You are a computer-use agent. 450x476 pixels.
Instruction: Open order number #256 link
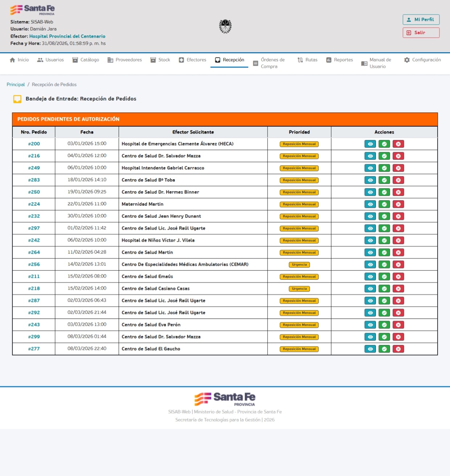pyautogui.click(x=34, y=265)
